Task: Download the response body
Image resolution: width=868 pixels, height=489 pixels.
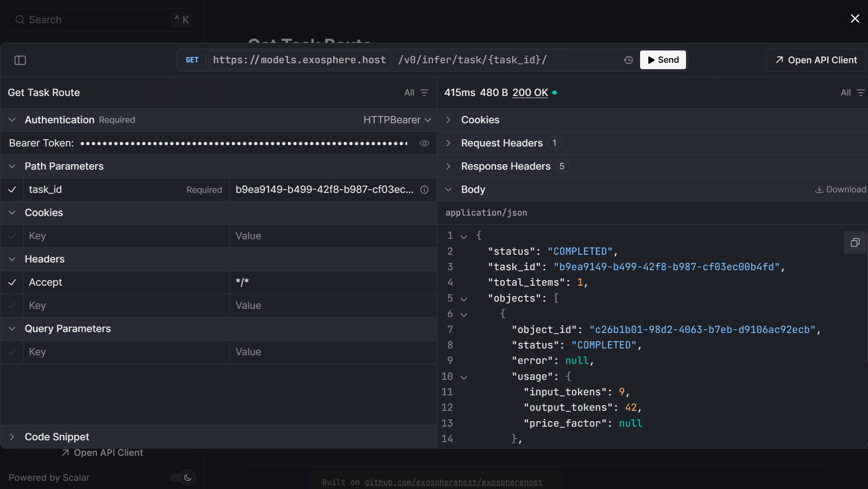Action: [x=839, y=189]
